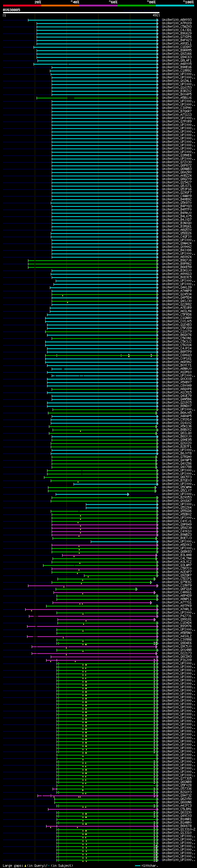The height and width of the screenshot is (868, 197).
Task: Click the cyan ~100% identity legend segment
Action: pyautogui.click(x=175, y=6)
